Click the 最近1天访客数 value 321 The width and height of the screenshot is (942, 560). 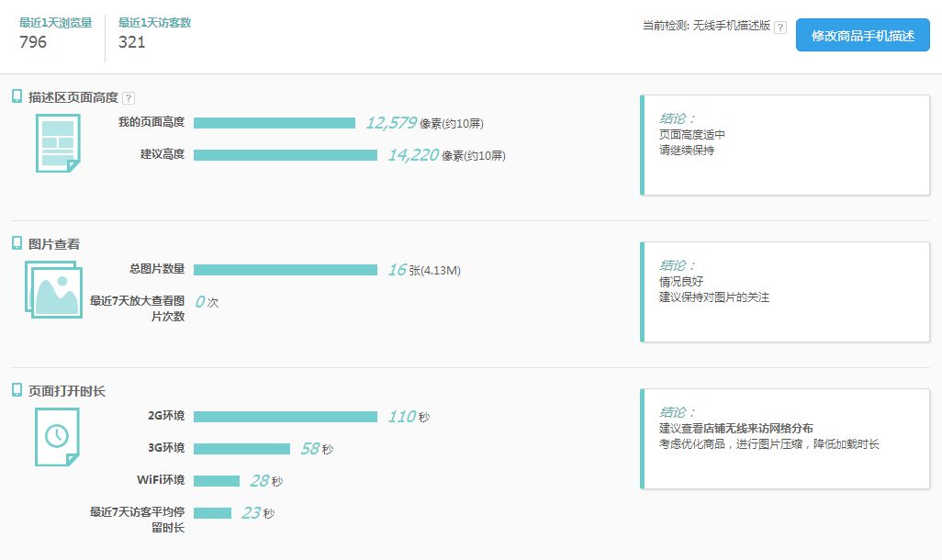tap(132, 42)
